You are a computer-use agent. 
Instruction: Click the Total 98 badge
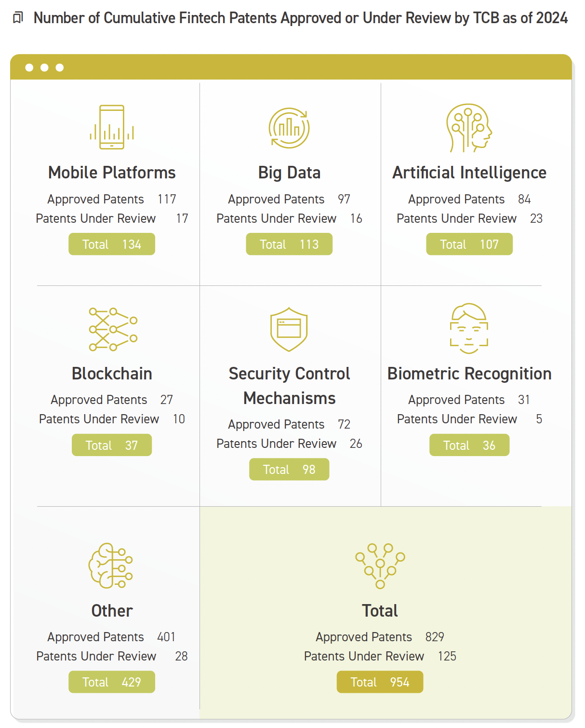pyautogui.click(x=289, y=469)
